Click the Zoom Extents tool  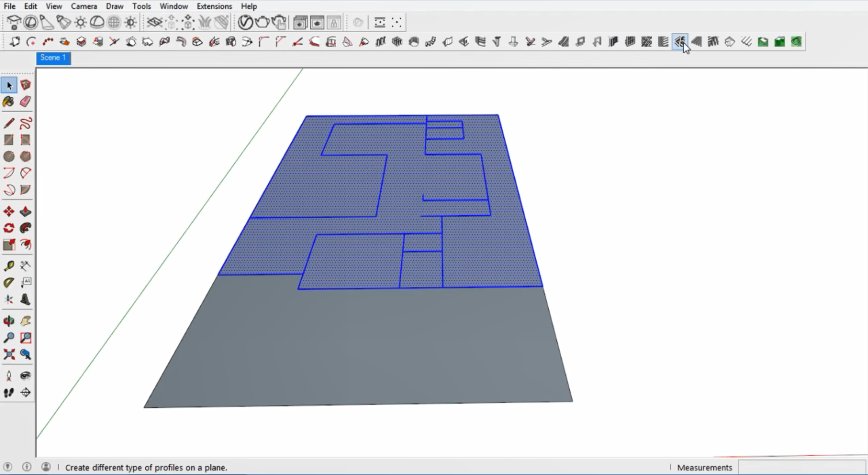pyautogui.click(x=9, y=355)
